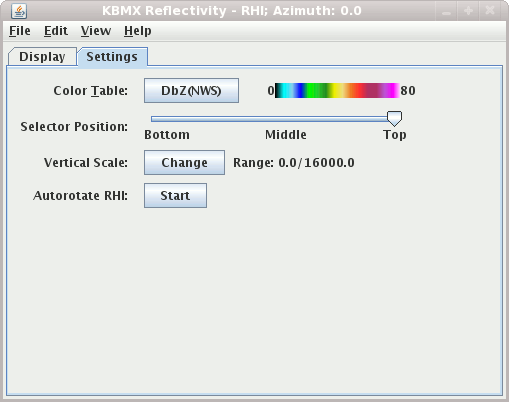Maximize the KBMX Reflectivity window

click(468, 11)
